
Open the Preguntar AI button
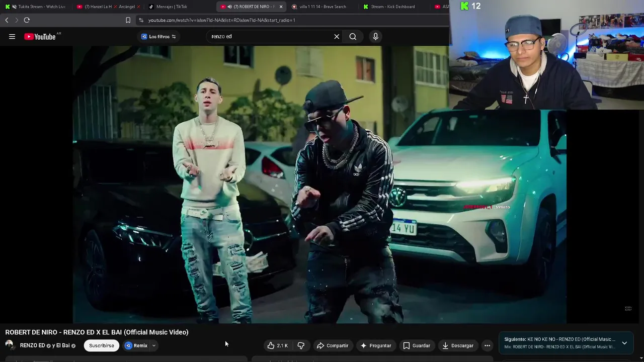pyautogui.click(x=375, y=345)
